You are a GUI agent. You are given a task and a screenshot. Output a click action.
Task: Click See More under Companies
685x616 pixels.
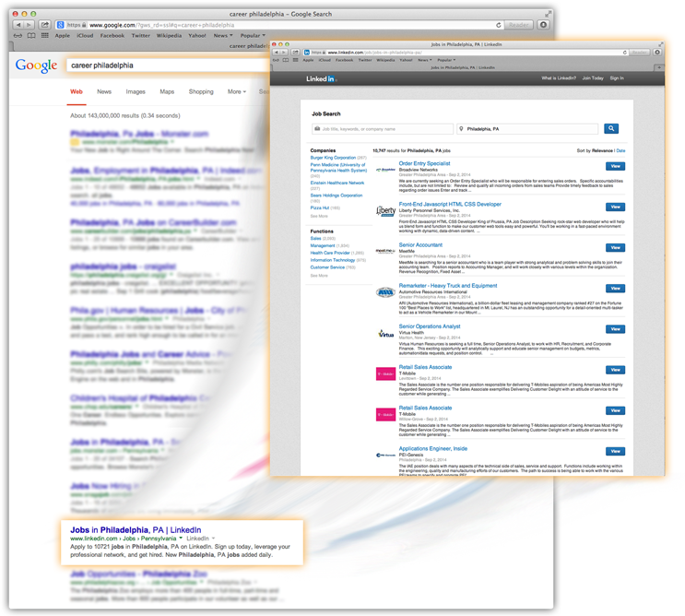(x=319, y=217)
